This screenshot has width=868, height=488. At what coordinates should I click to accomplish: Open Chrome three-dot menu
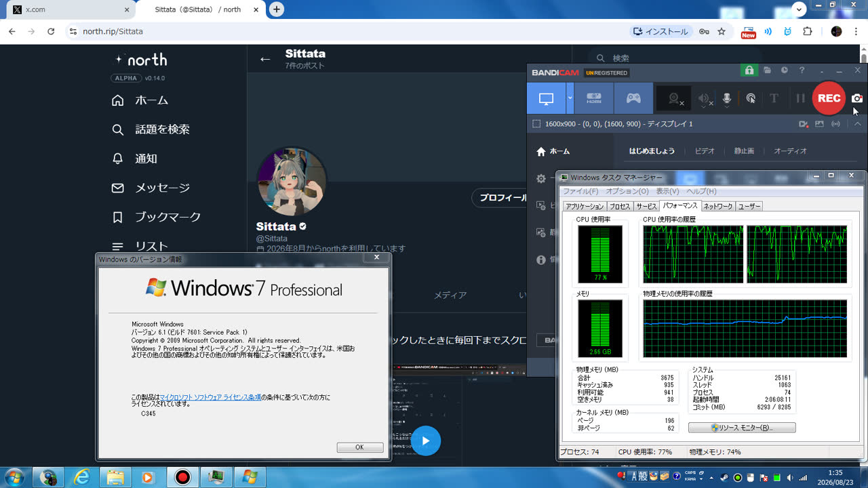pos(856,31)
